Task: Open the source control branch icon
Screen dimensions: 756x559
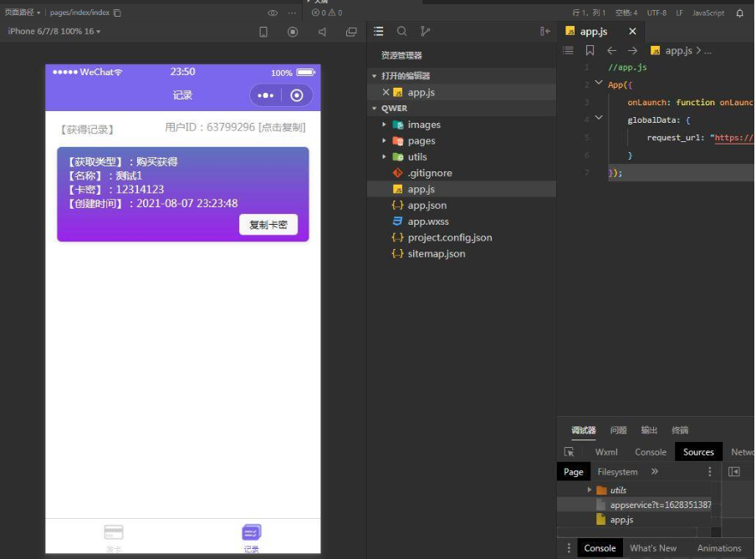Action: [x=425, y=32]
